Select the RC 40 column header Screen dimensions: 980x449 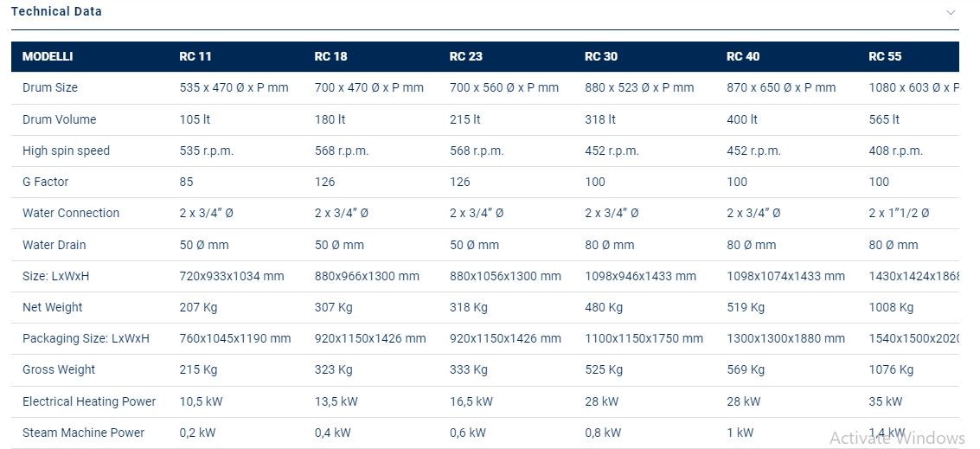[743, 56]
